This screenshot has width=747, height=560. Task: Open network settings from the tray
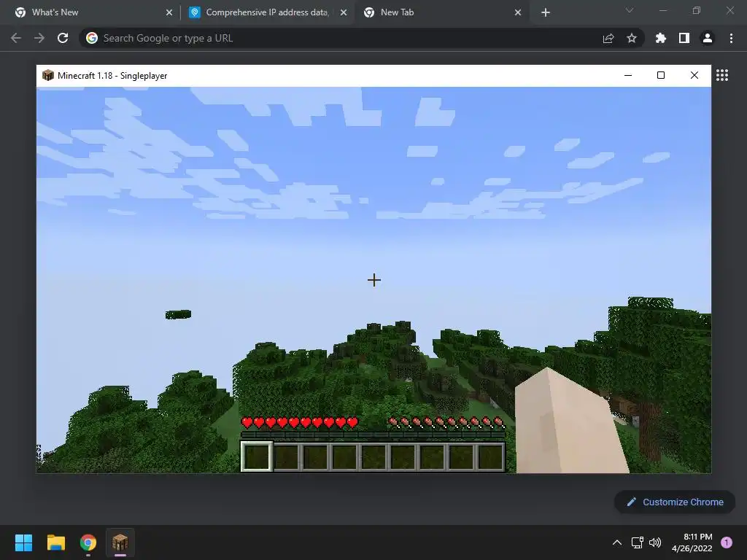637,542
